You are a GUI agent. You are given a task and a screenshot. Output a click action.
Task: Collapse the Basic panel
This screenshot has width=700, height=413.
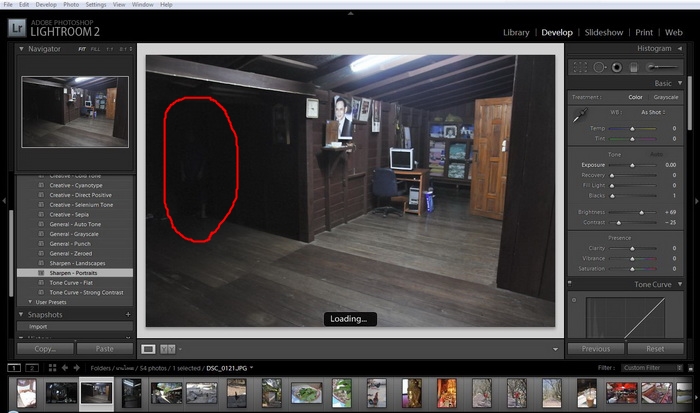[x=680, y=83]
